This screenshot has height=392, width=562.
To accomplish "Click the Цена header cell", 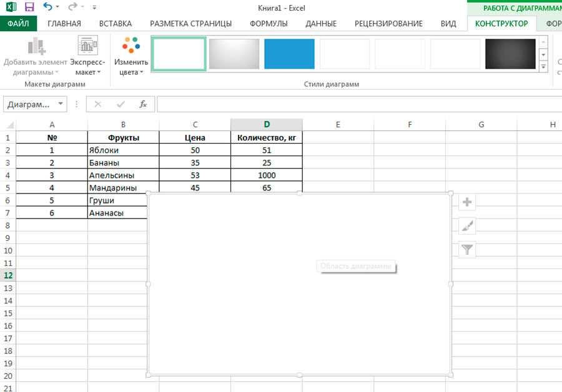I will [x=195, y=137].
